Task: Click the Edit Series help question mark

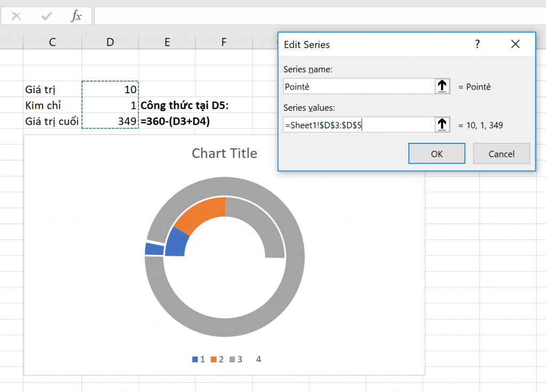Action: point(477,44)
